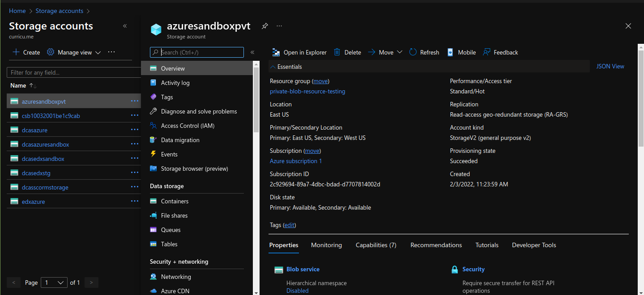The image size is (644, 295).
Task: Click move link beside Resource group
Action: 320,81
